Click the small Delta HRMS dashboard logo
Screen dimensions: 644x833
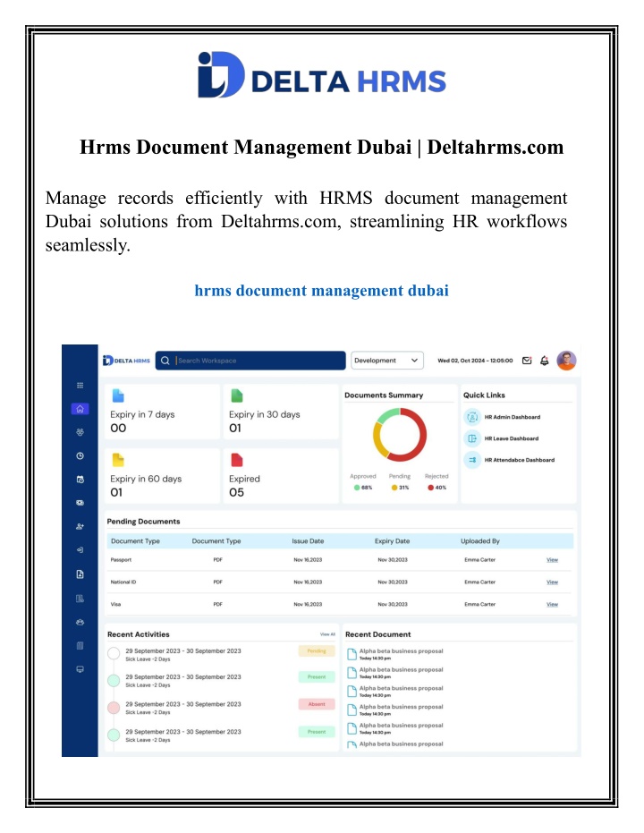coord(126,361)
